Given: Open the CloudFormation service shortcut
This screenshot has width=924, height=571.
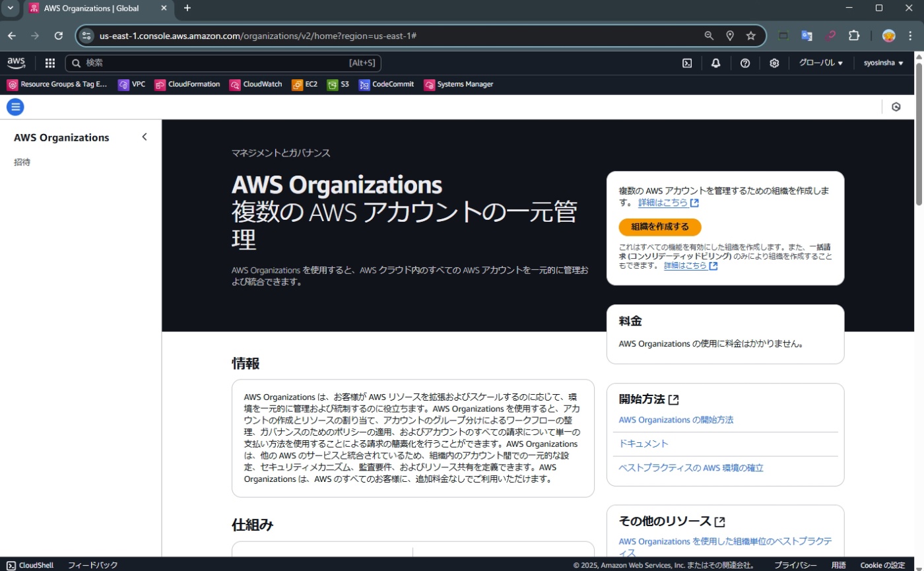Looking at the screenshot, I should [187, 84].
